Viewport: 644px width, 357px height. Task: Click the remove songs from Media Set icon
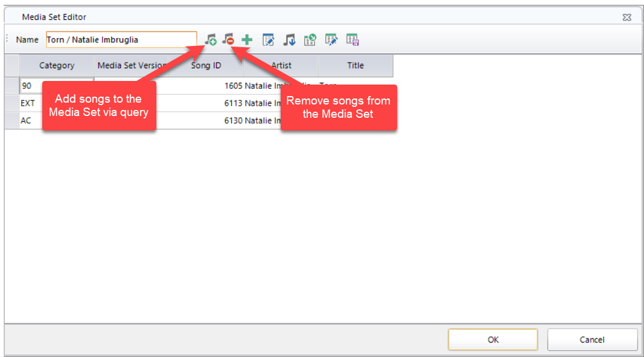pyautogui.click(x=228, y=40)
